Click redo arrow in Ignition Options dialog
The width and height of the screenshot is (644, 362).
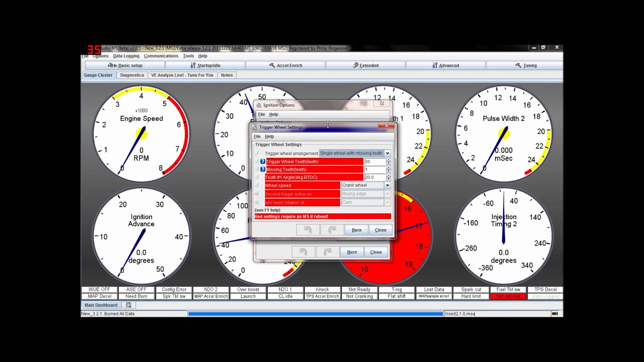[x=328, y=252]
